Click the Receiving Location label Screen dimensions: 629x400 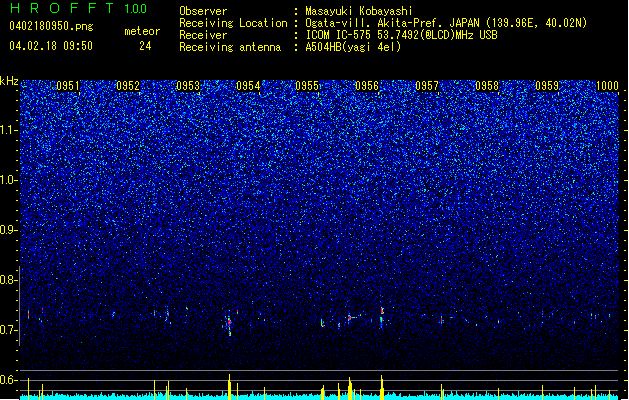(233, 23)
